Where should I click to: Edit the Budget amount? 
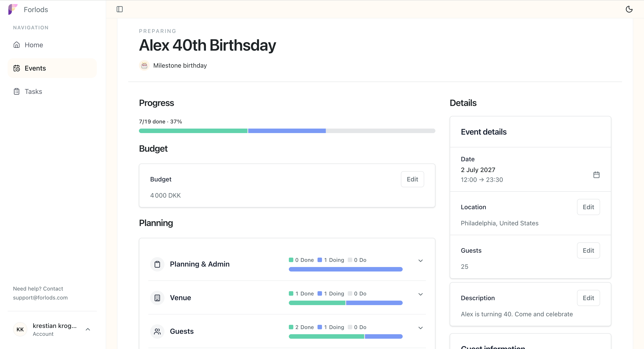(x=412, y=179)
